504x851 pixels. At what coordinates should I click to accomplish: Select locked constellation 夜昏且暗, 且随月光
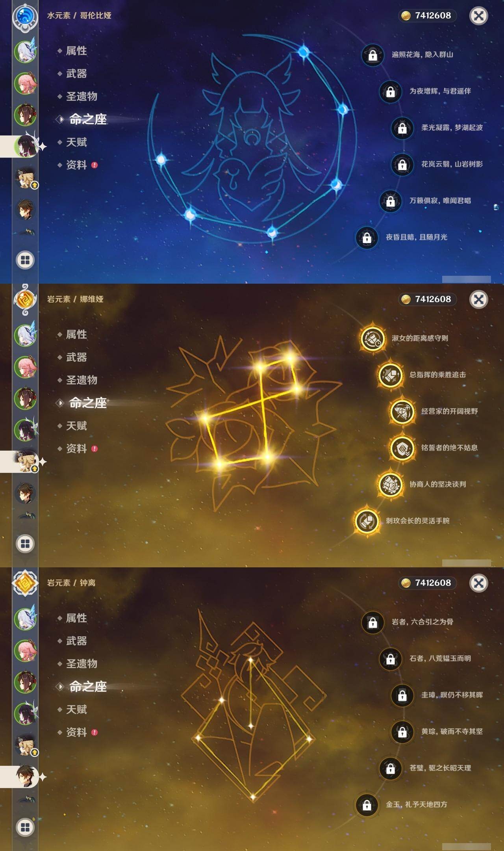point(402,238)
